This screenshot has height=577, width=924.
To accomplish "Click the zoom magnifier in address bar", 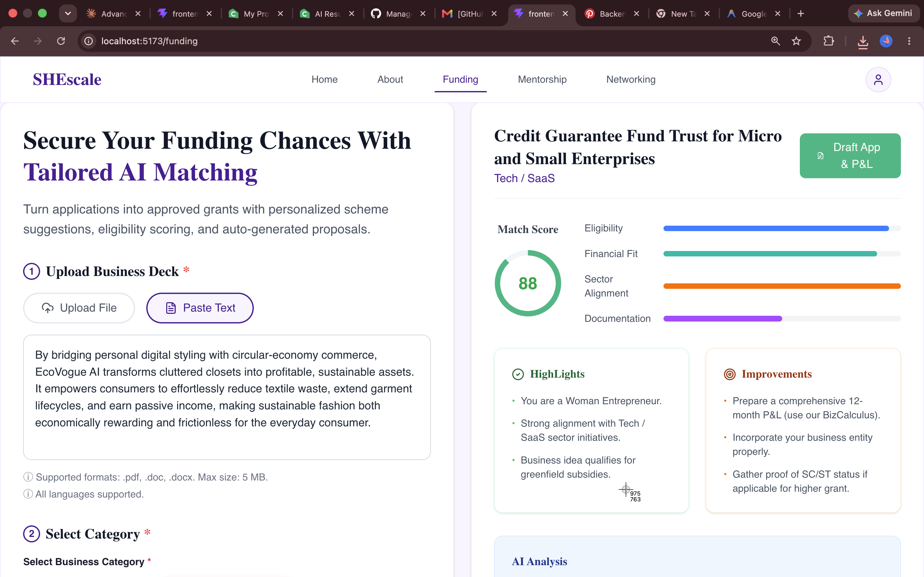I will click(x=775, y=41).
